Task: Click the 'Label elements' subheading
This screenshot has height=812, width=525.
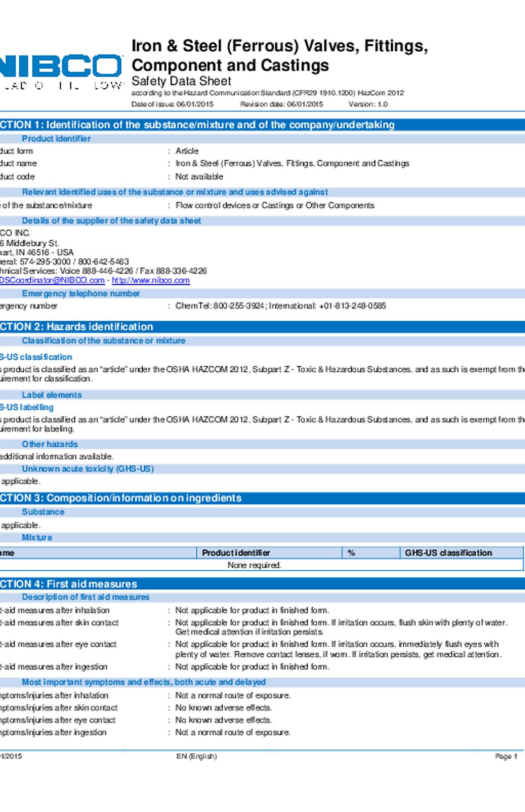Action: (52, 395)
